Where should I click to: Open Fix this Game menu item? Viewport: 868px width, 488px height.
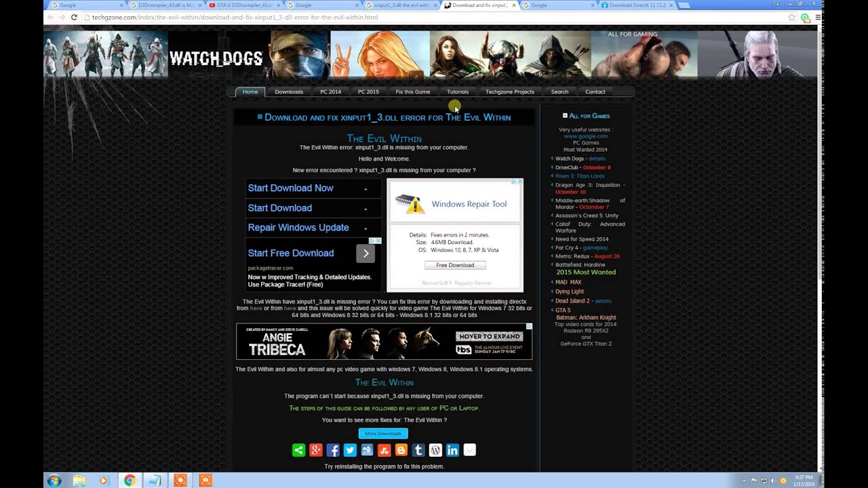coord(413,91)
